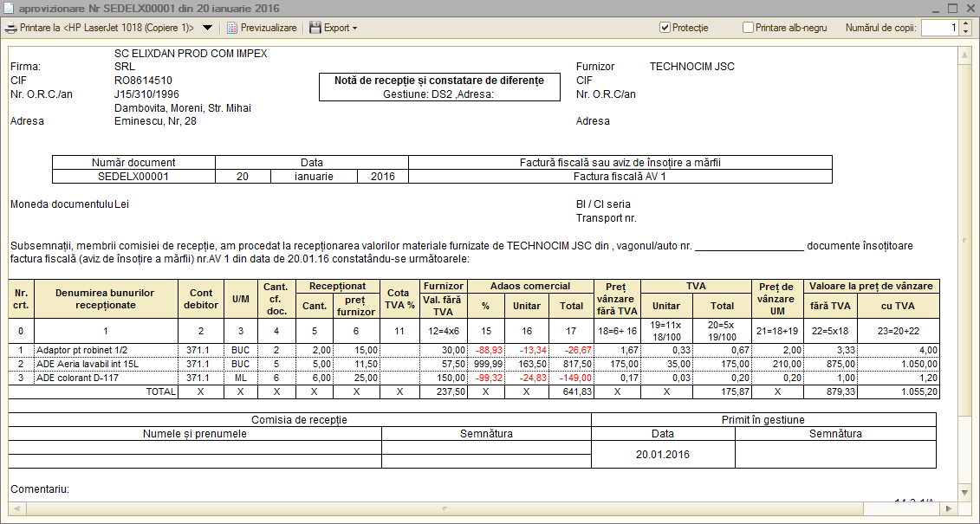This screenshot has height=524, width=980.
Task: Click vertical scrollbar up arrow
Action: (x=964, y=55)
